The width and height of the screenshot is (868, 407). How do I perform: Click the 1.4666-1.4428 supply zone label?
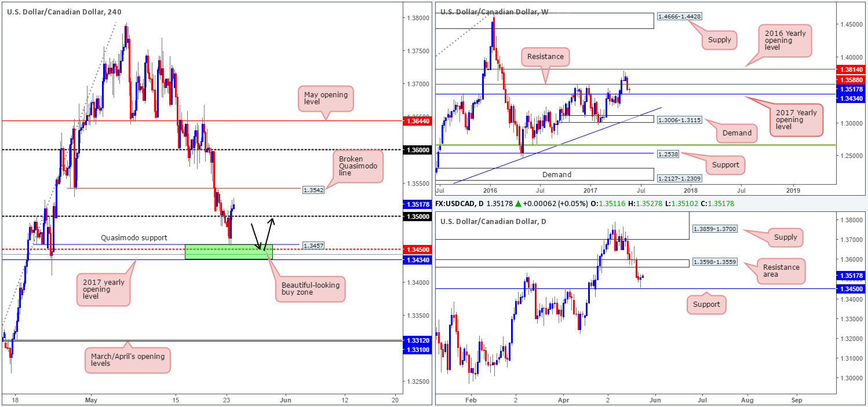[679, 17]
